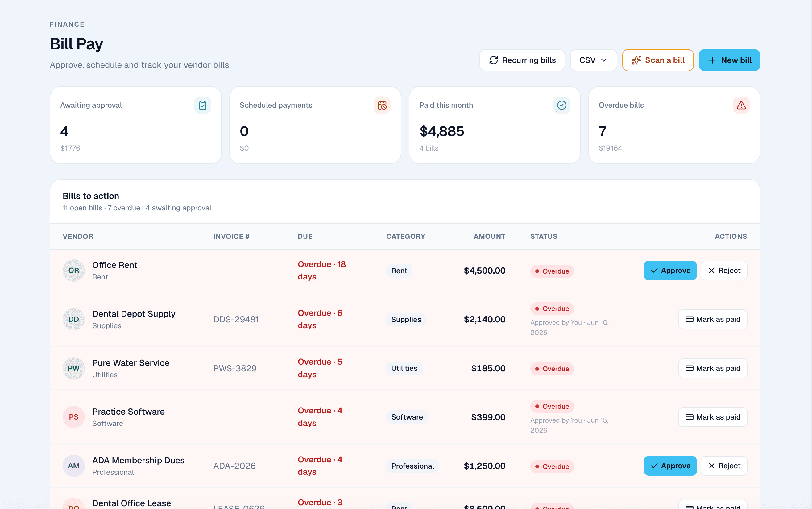Click the Professional category tag

coord(412,466)
